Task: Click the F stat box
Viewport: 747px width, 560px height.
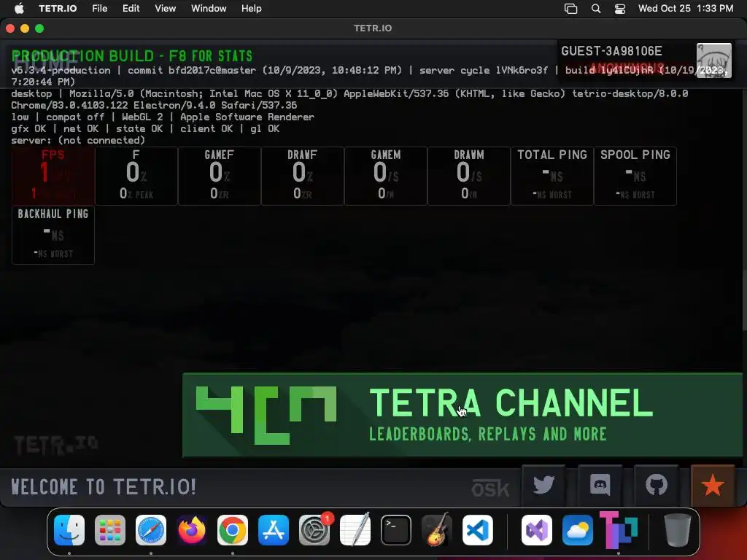Action: click(136, 176)
